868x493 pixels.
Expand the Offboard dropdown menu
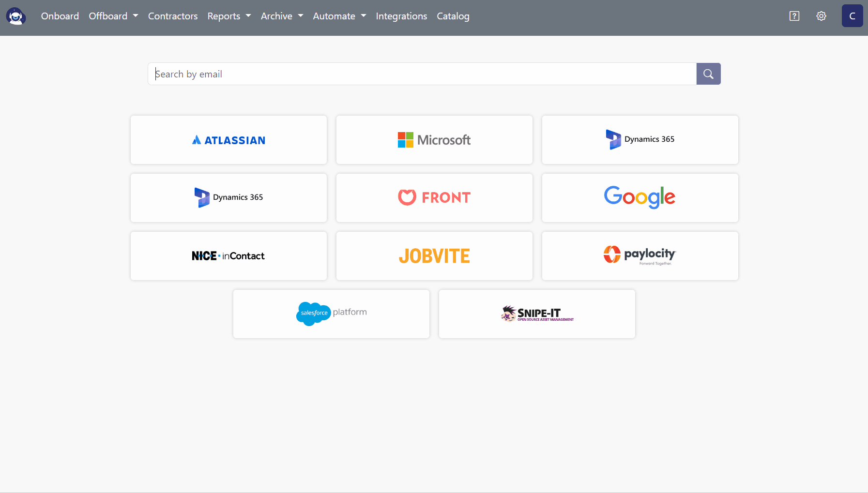pos(113,16)
